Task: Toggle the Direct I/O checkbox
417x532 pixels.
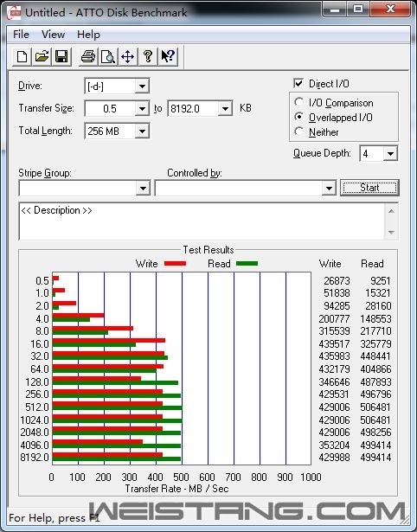Action: (298, 83)
